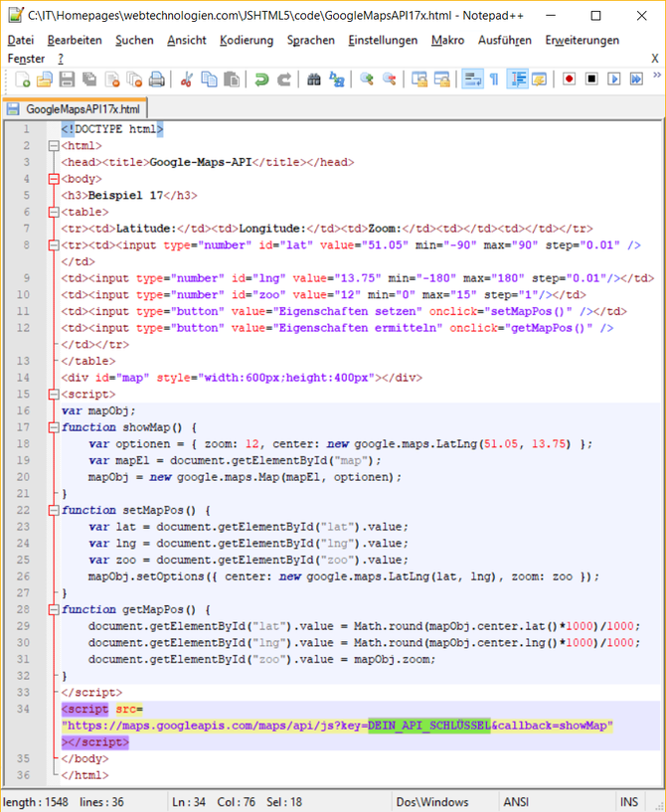The height and width of the screenshot is (812, 666).
Task: Click the DEIN_API_SCHLÜSSEL highlighted text
Action: [429, 726]
